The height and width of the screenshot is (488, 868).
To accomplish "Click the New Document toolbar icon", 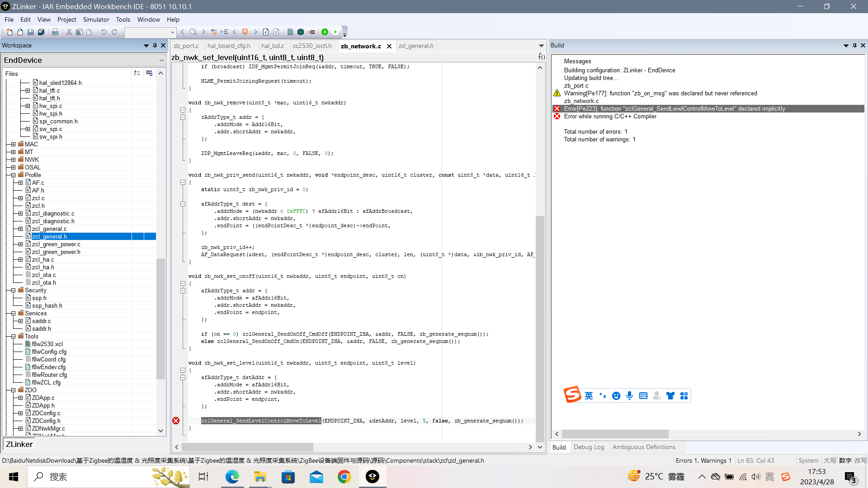I will pos(9,32).
